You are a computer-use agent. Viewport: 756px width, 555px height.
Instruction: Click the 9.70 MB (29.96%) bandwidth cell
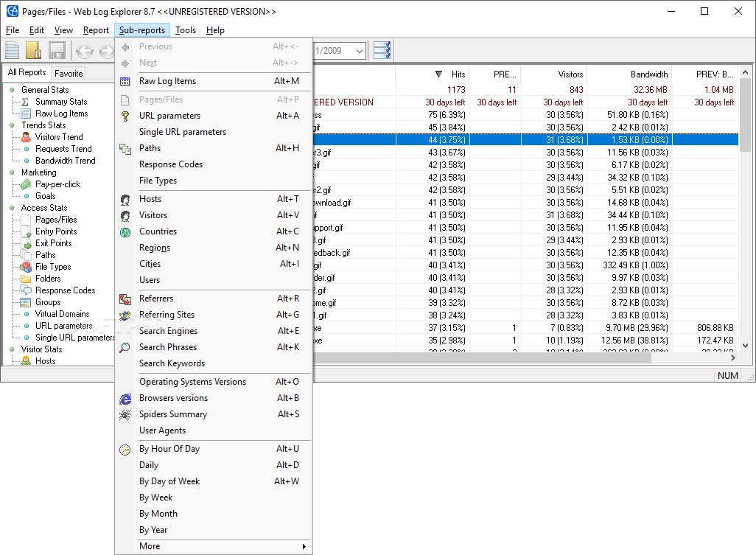[x=629, y=328]
